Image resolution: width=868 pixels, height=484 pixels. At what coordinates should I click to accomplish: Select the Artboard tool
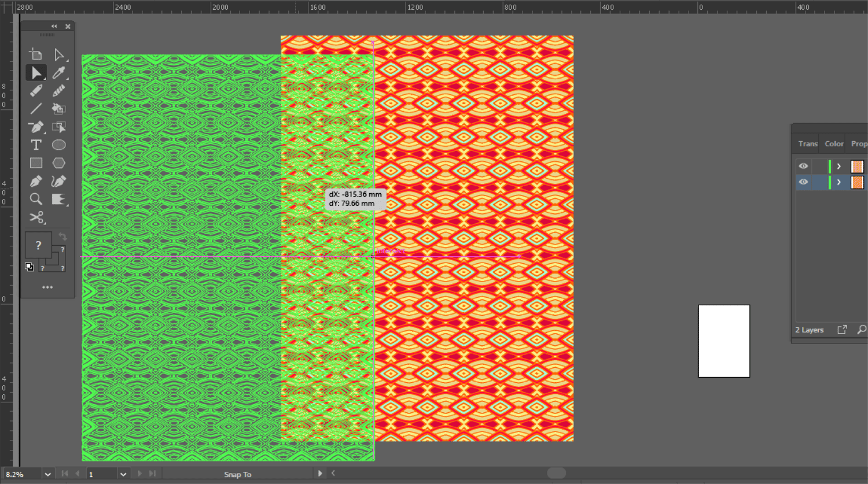(36, 54)
